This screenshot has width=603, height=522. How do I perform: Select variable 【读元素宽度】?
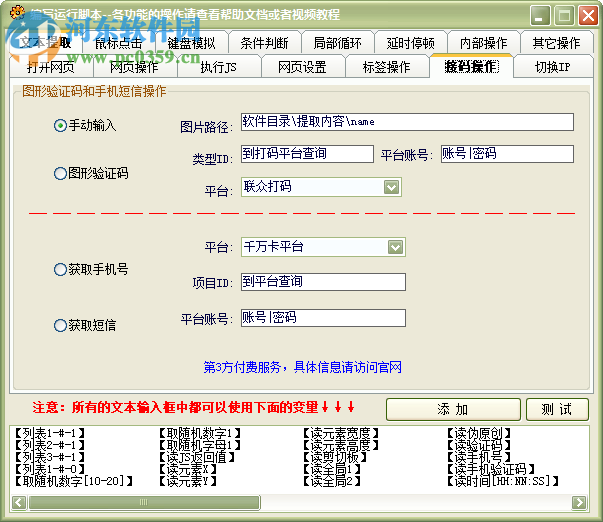[x=341, y=434]
